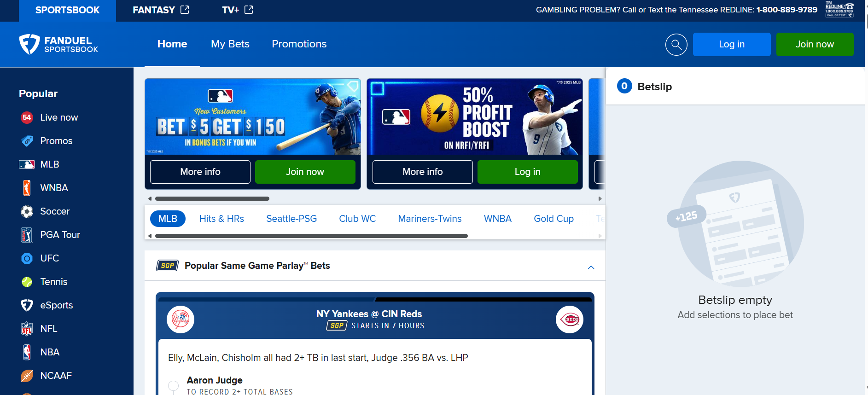Click the Tennessee REDLINE logo
The width and height of the screenshot is (868, 395).
click(x=839, y=9)
